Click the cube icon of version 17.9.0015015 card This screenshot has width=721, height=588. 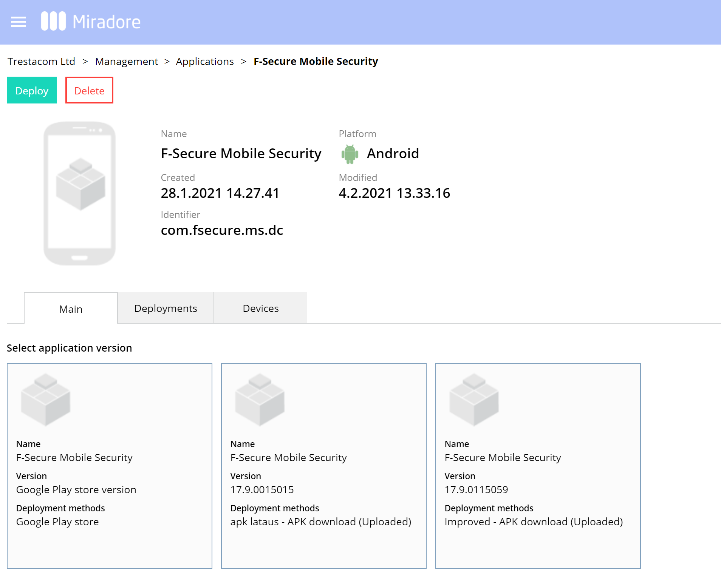260,399
